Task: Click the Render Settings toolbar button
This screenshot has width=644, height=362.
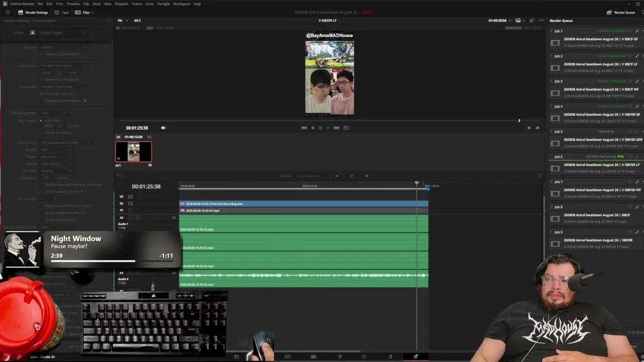Action: [x=33, y=13]
